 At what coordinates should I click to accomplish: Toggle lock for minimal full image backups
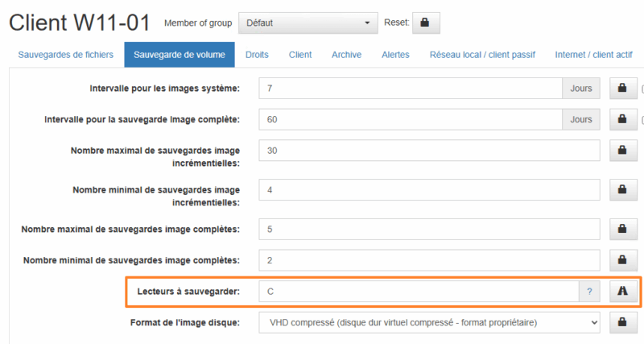(621, 260)
